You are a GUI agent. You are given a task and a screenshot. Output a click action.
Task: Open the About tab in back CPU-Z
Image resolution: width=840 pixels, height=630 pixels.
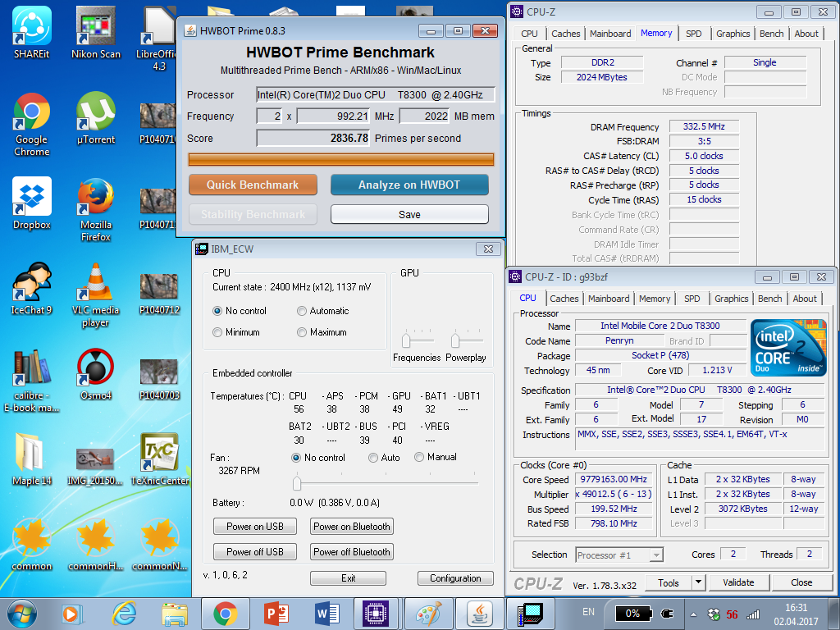tap(806, 33)
